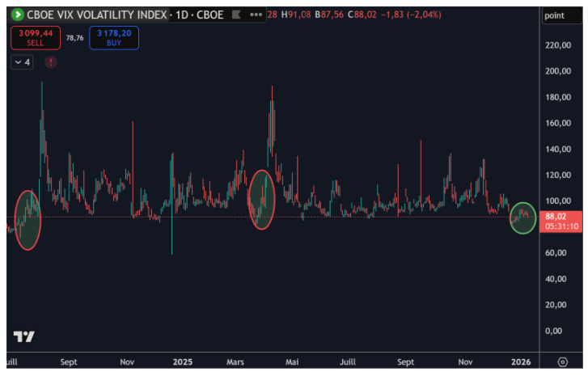Open the point price scale unit label
This screenshot has width=588, height=376.
tap(561, 15)
